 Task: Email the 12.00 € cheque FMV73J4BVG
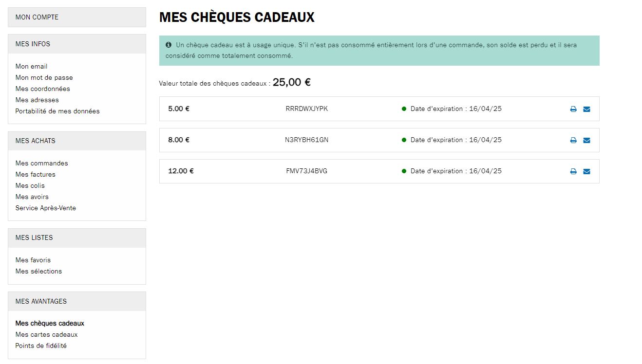pos(586,171)
